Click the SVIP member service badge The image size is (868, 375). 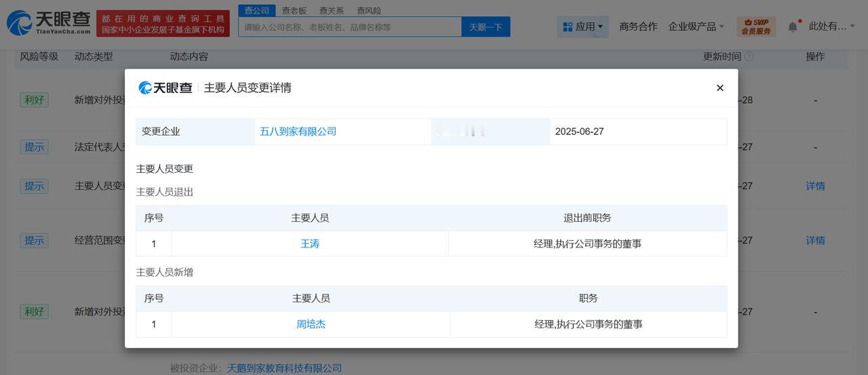(x=755, y=26)
